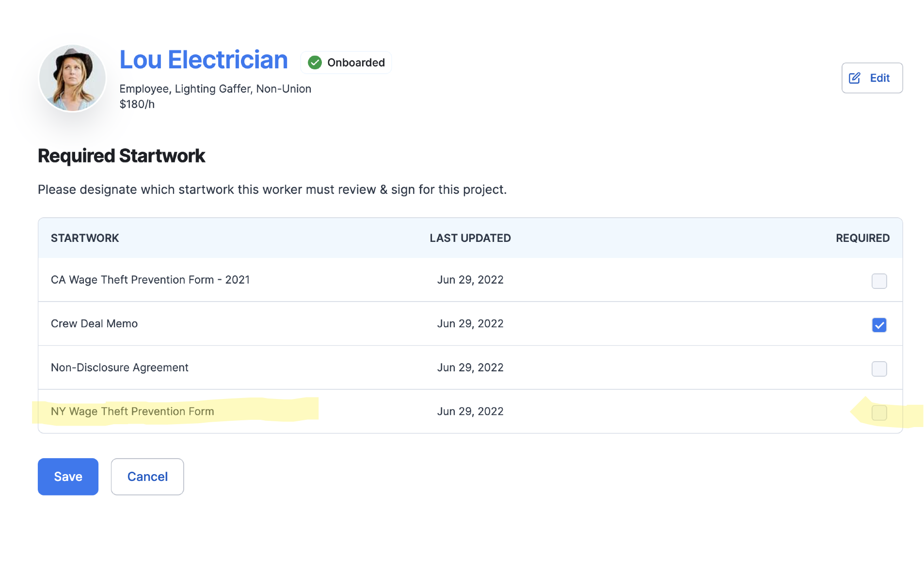Click the LAST UPDATED column header
This screenshot has width=924, height=573.
point(470,238)
